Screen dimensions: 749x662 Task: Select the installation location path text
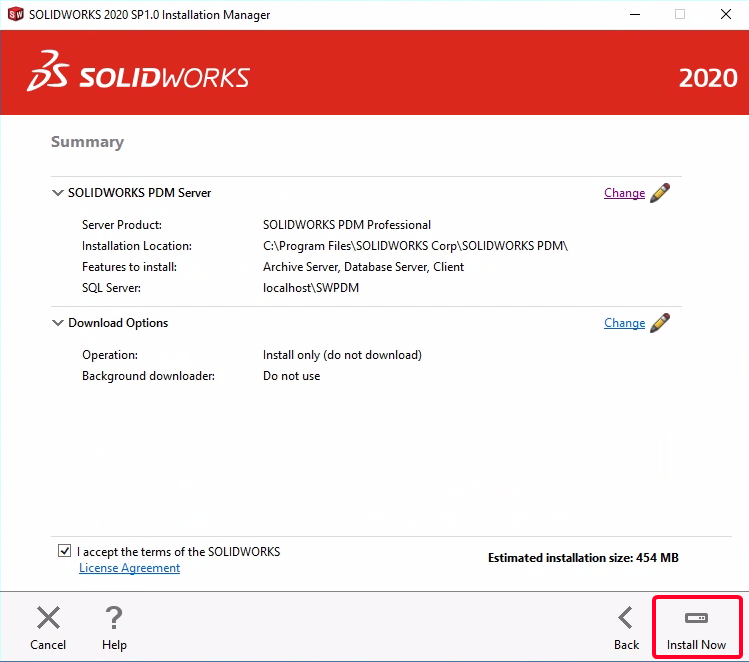click(415, 246)
